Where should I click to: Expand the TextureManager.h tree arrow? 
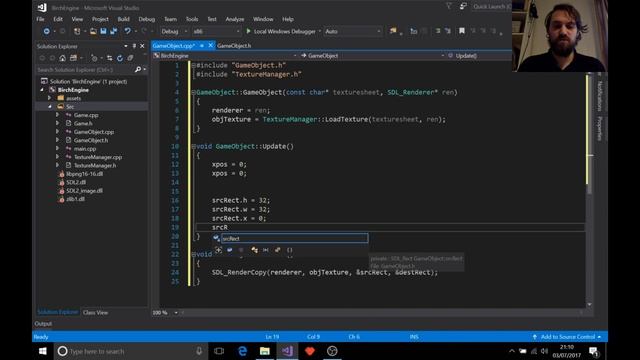click(58, 165)
